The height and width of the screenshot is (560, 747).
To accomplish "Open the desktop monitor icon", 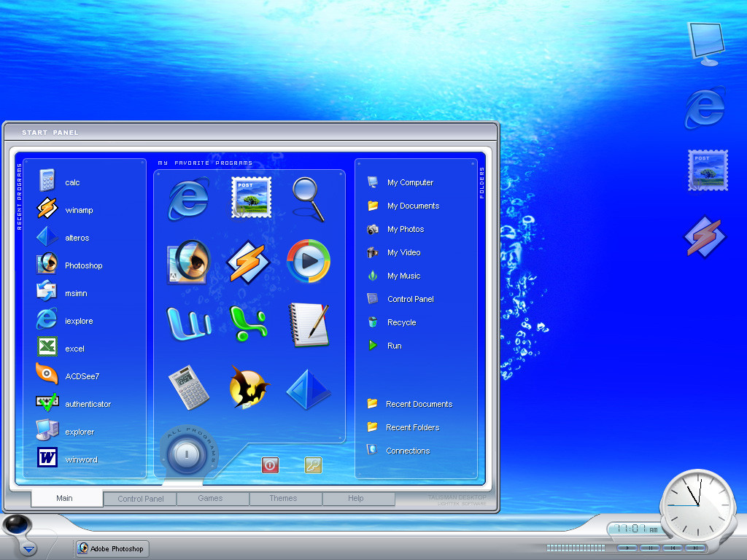I will pyautogui.click(x=706, y=44).
